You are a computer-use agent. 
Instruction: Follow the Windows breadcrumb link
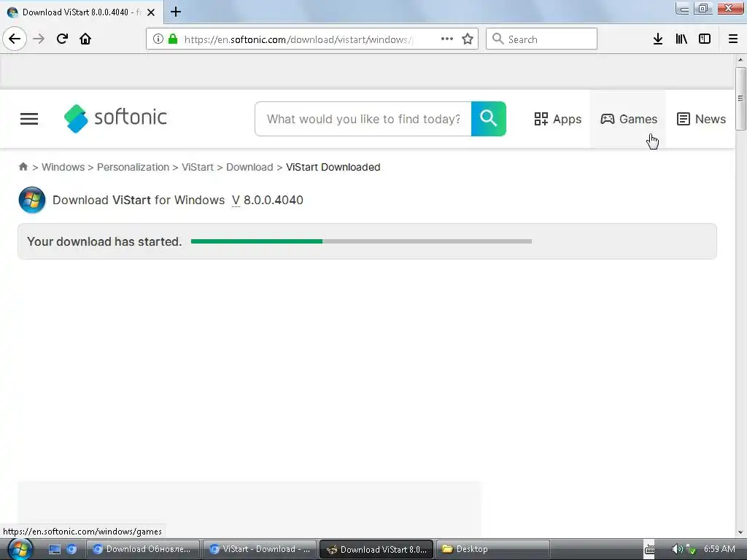[x=63, y=167]
